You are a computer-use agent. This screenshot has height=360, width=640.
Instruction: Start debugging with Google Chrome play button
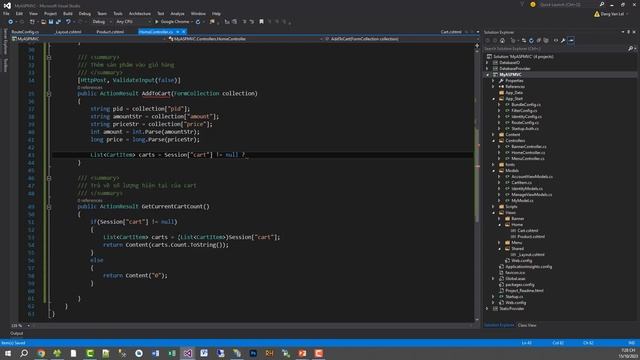click(156, 22)
